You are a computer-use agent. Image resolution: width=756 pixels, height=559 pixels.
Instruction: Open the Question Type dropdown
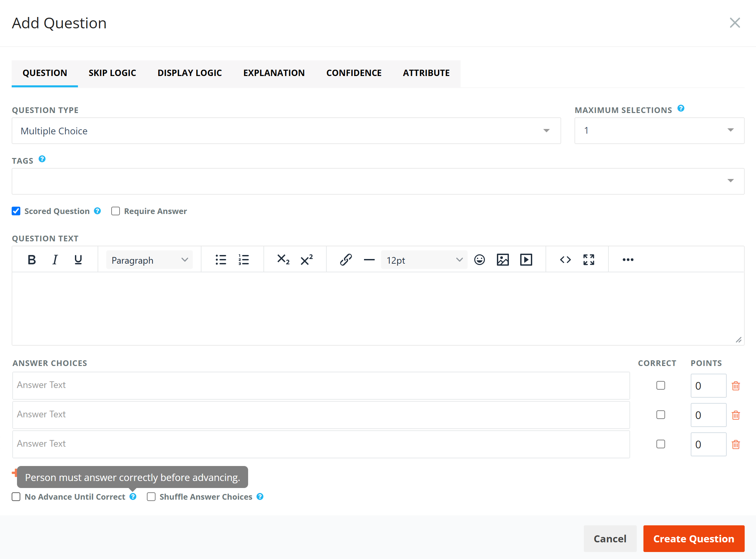click(286, 131)
